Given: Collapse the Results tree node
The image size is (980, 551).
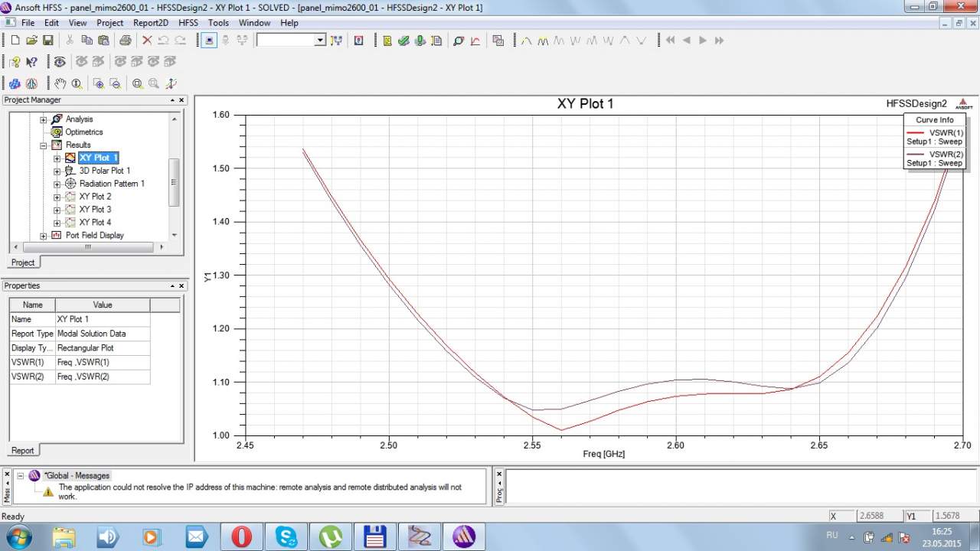Looking at the screenshot, I should point(44,145).
